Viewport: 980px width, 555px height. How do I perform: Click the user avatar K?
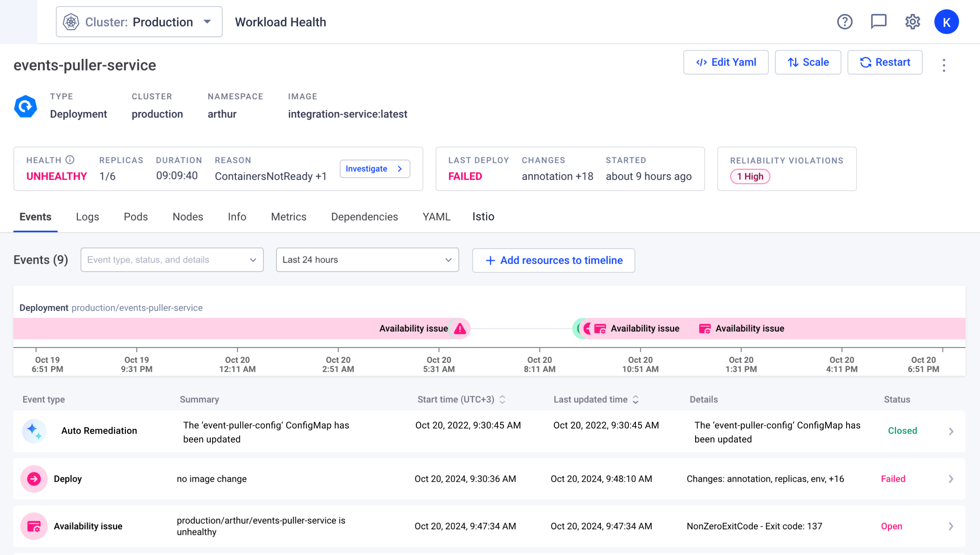(x=946, y=22)
